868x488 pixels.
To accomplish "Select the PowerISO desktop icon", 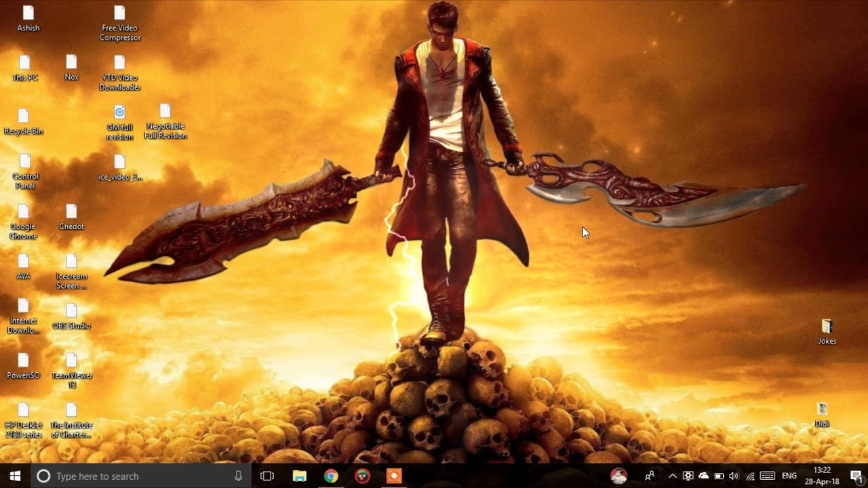I will (24, 365).
